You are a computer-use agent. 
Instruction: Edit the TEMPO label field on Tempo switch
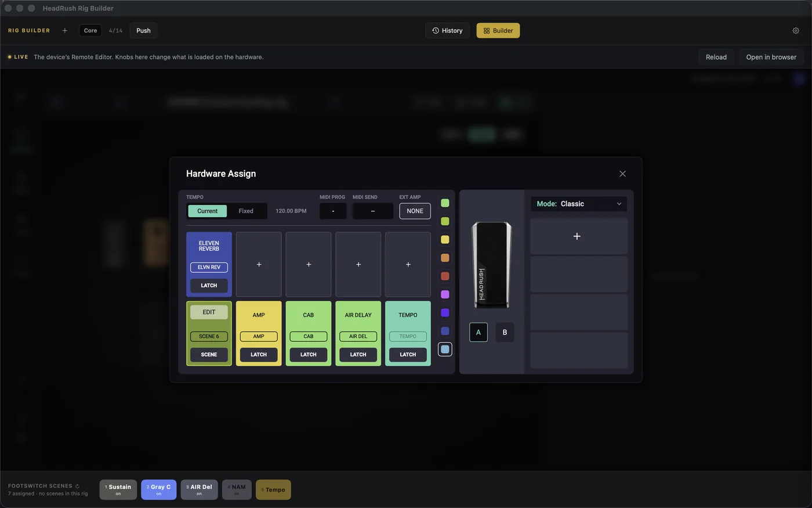point(408,336)
